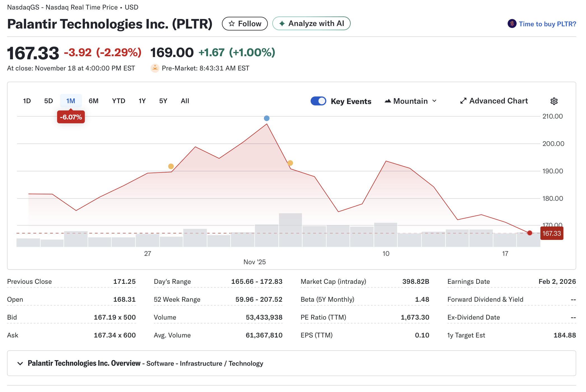Expand the chart type selector chevron
Viewport: 586px width, 392px height.
pyautogui.click(x=435, y=101)
